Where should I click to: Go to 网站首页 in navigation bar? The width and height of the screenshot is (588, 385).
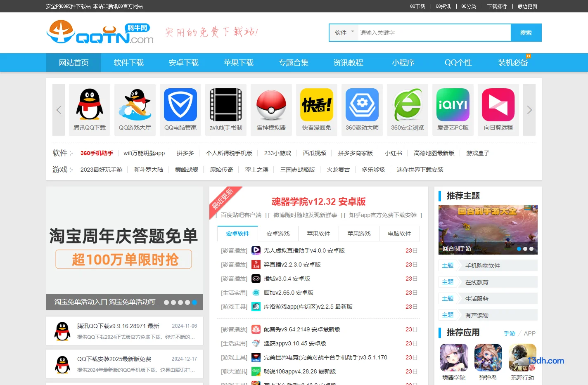[73, 62]
